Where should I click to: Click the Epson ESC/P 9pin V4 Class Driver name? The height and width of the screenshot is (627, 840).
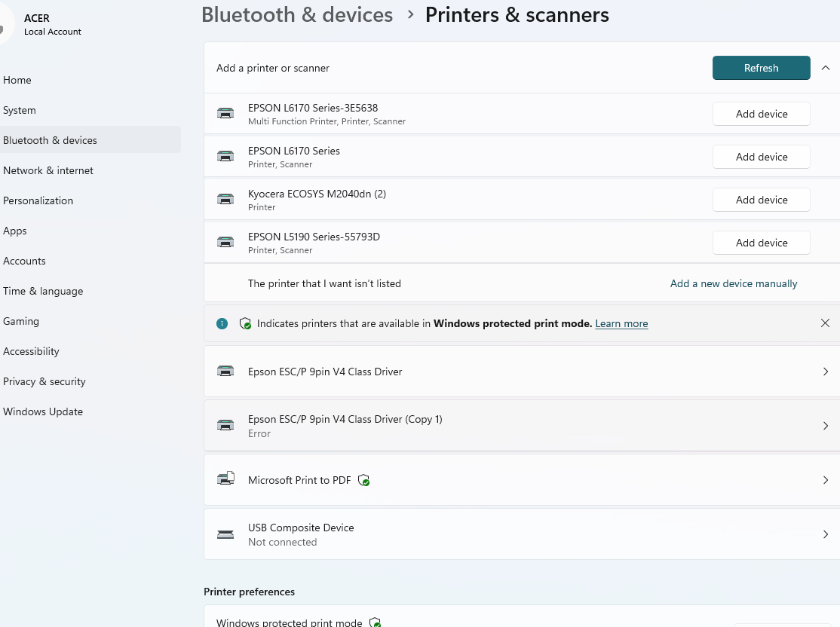point(325,372)
